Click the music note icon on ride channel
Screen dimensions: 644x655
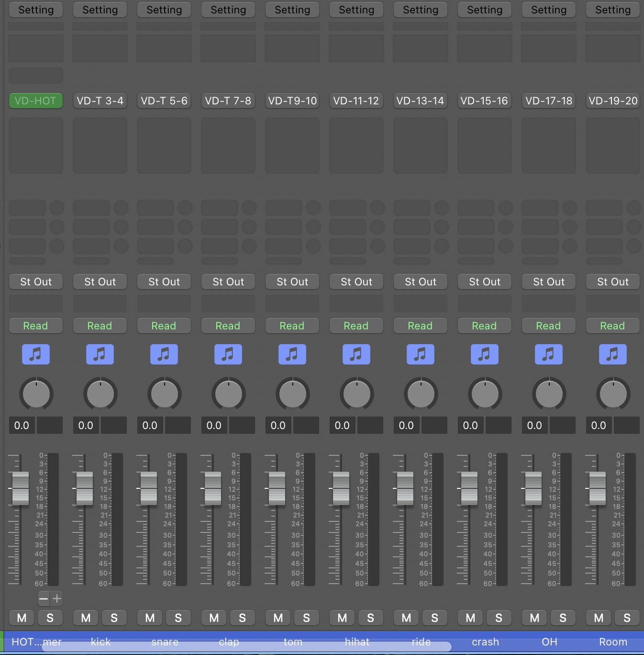pyautogui.click(x=421, y=354)
